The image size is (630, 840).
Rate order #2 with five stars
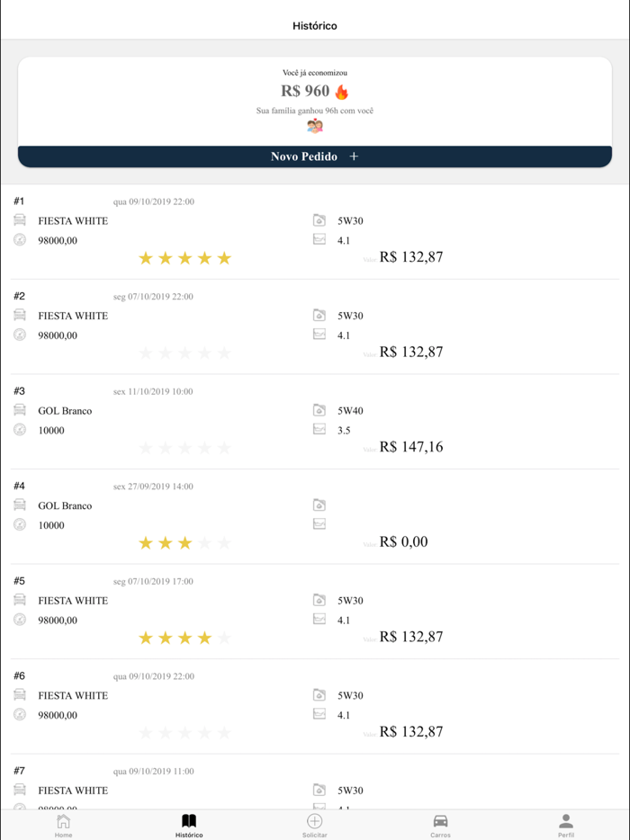[x=224, y=353]
